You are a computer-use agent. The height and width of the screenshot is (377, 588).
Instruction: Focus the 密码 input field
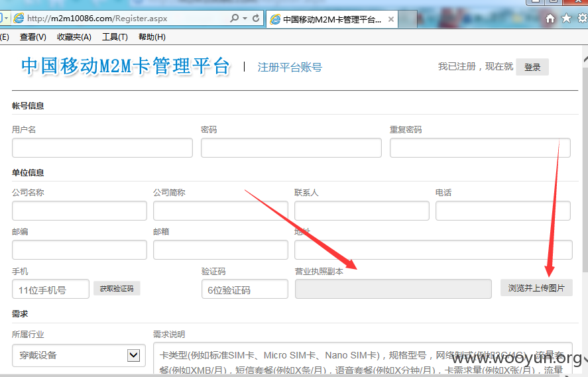click(x=291, y=148)
